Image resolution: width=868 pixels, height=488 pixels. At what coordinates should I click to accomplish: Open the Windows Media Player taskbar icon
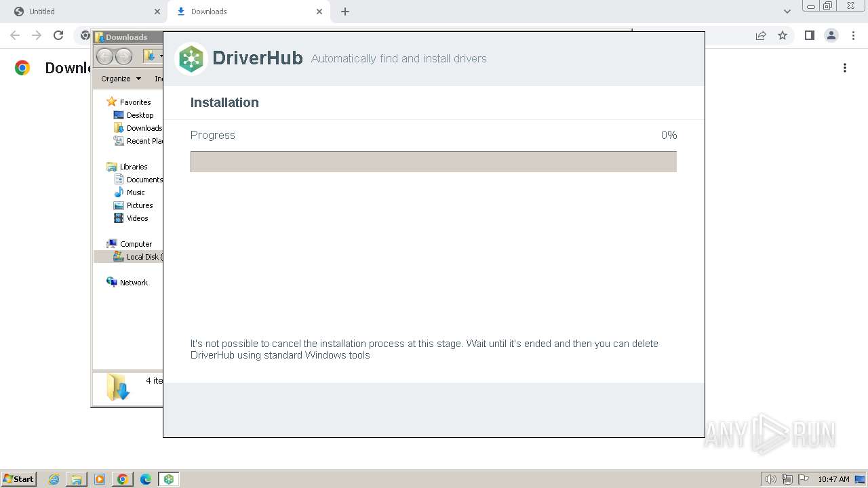point(100,479)
